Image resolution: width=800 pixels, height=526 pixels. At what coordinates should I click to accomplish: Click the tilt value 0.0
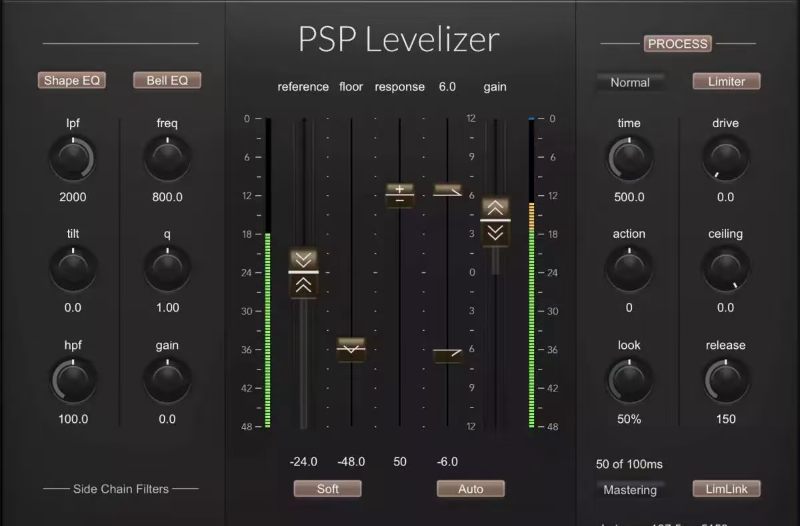(x=72, y=308)
